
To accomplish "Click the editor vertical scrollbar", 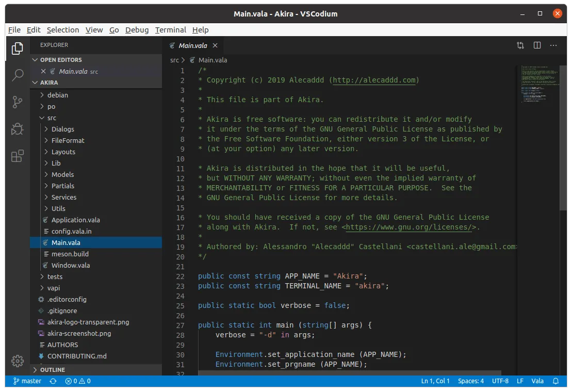I will pos(563,138).
